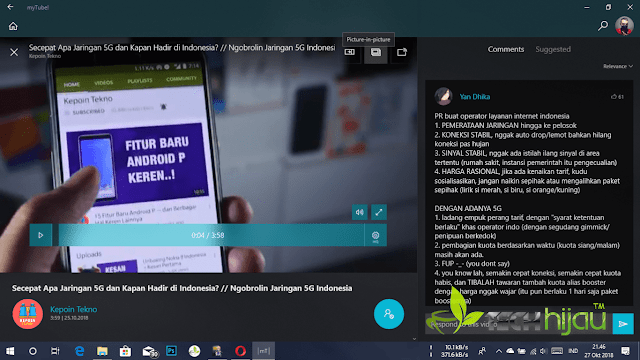Open File Explorer from taskbar
This screenshot has height=360, width=640.
click(102, 351)
